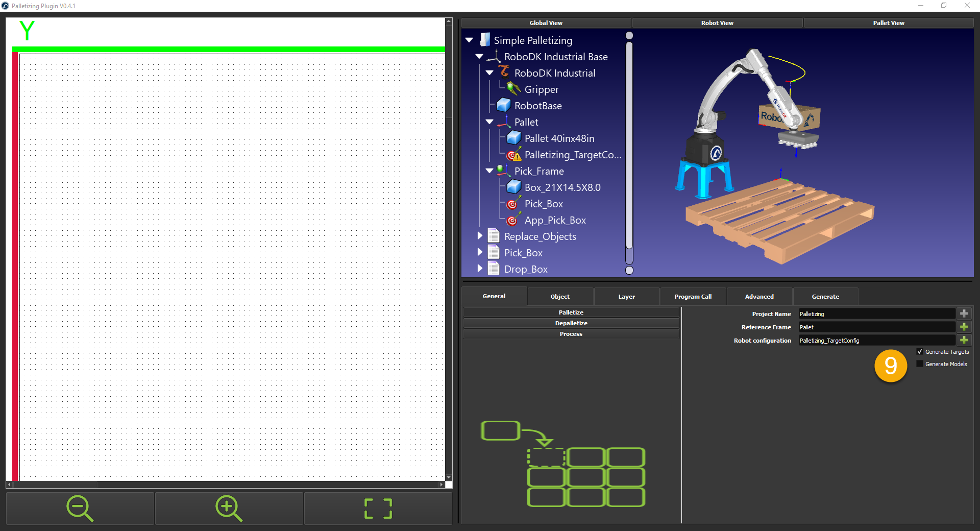Click plus icon next to Project Name
980x531 pixels.
pos(964,313)
